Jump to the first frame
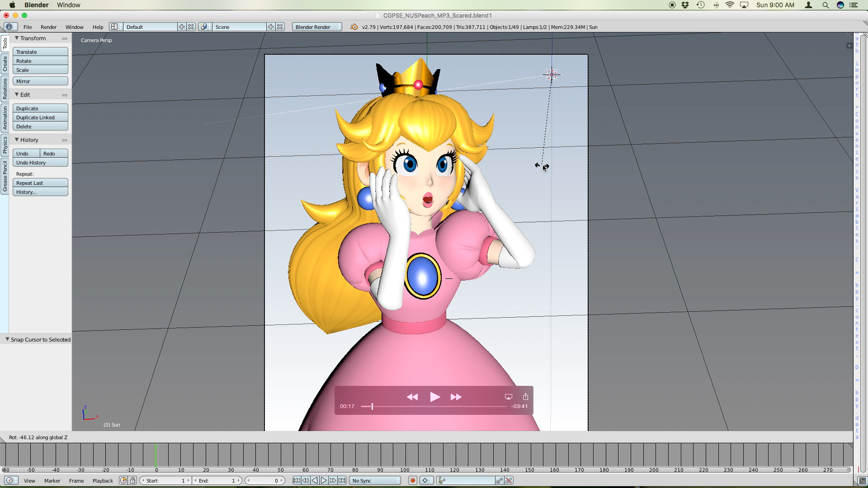 297,480
